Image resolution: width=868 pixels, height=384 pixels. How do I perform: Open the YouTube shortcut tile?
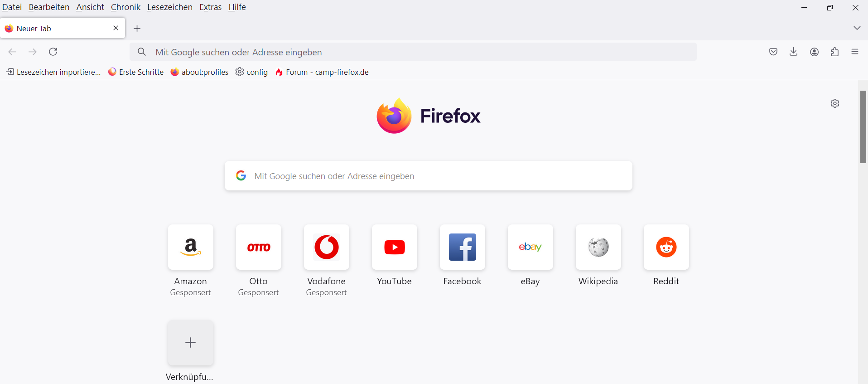click(x=395, y=248)
